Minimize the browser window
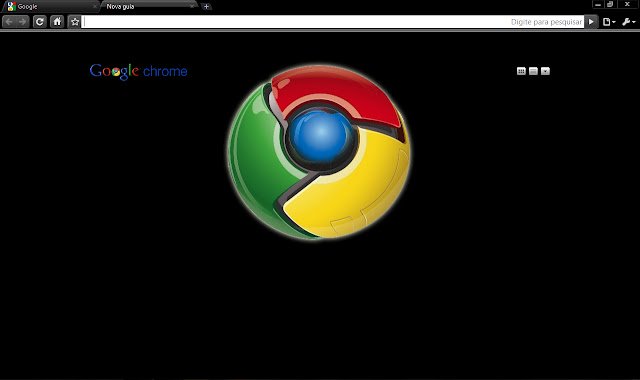Screen dimensions: 640x380 point(598,4)
